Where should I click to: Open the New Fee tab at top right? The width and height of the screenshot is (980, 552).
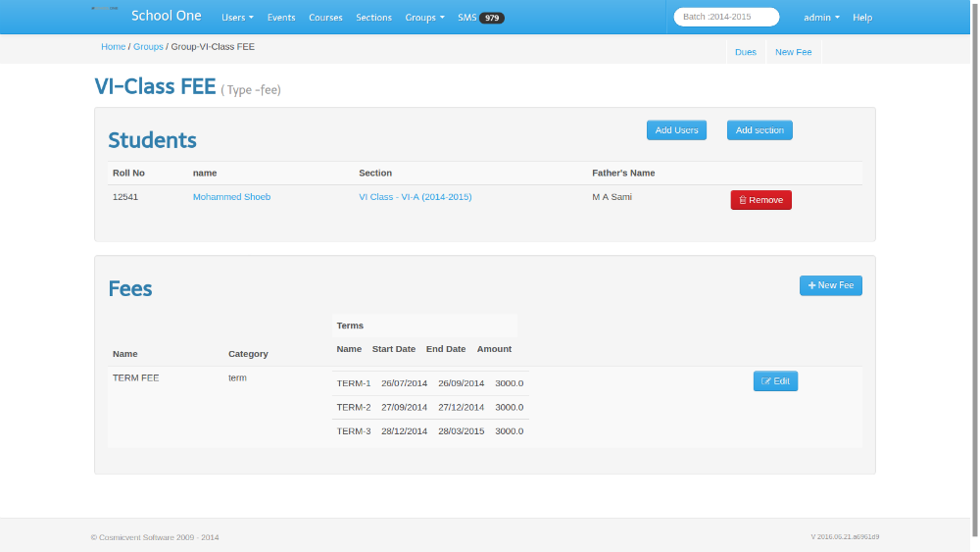click(793, 52)
